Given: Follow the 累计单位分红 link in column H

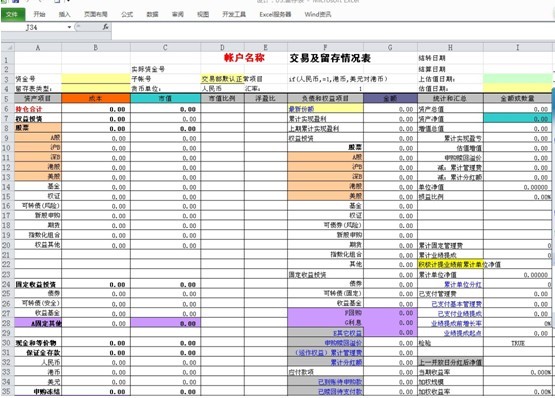Looking at the screenshot, I should pyautogui.click(x=463, y=284).
